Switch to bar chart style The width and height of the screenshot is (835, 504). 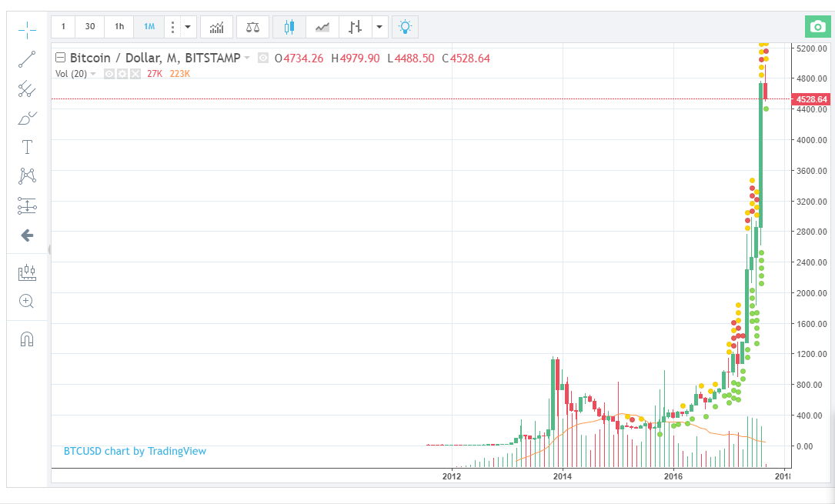(355, 27)
